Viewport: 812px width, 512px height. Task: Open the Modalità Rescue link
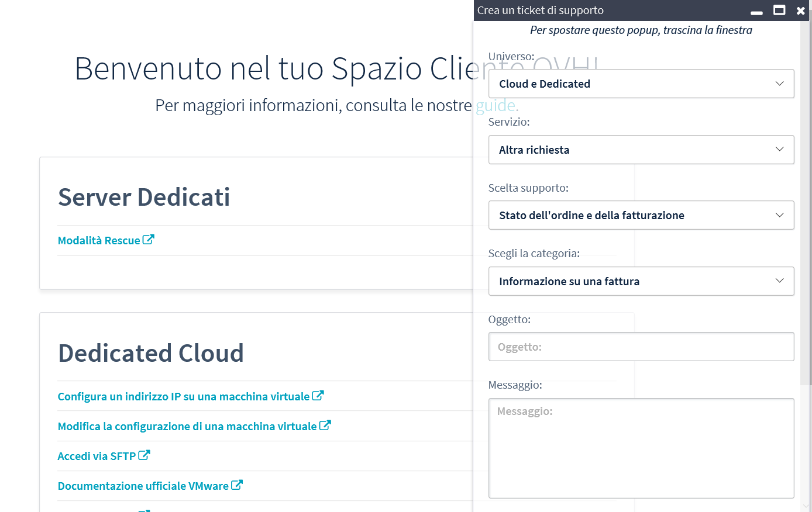[99, 240]
